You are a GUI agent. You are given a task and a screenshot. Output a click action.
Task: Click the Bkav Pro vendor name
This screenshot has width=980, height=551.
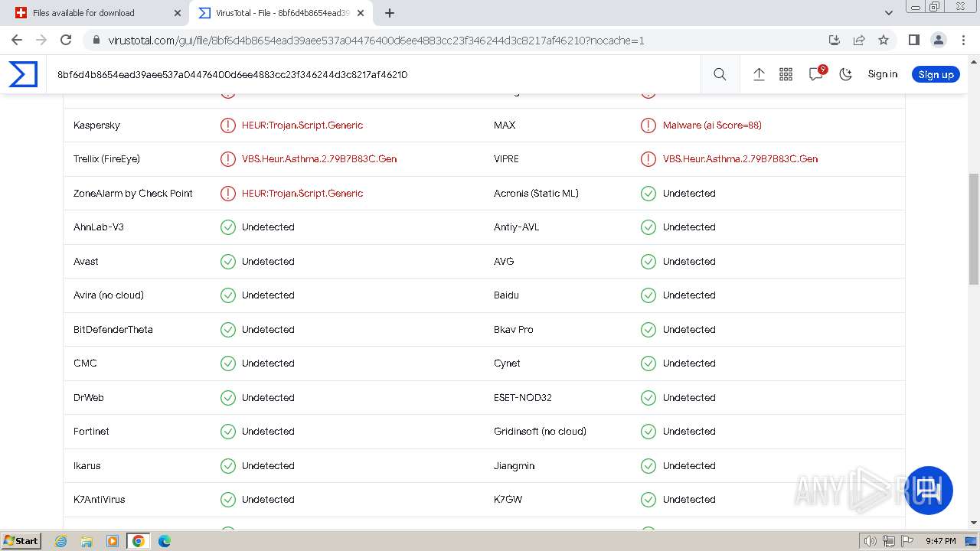pyautogui.click(x=514, y=330)
